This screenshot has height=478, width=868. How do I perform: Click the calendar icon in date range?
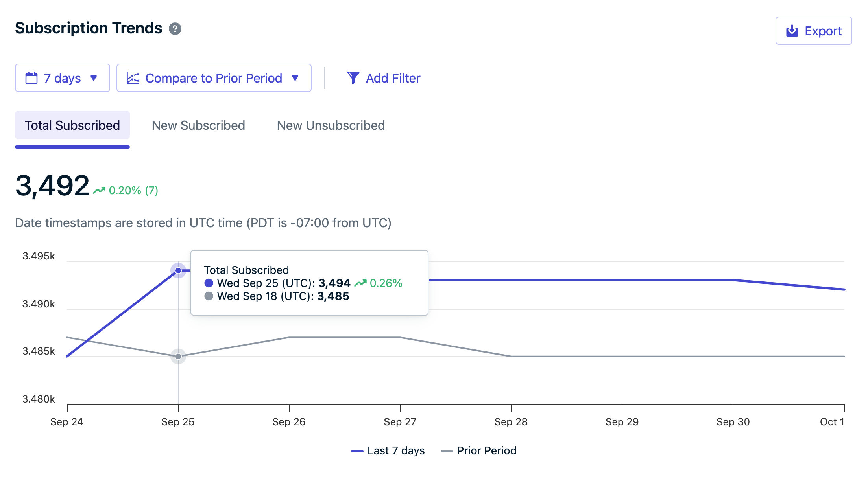point(31,78)
